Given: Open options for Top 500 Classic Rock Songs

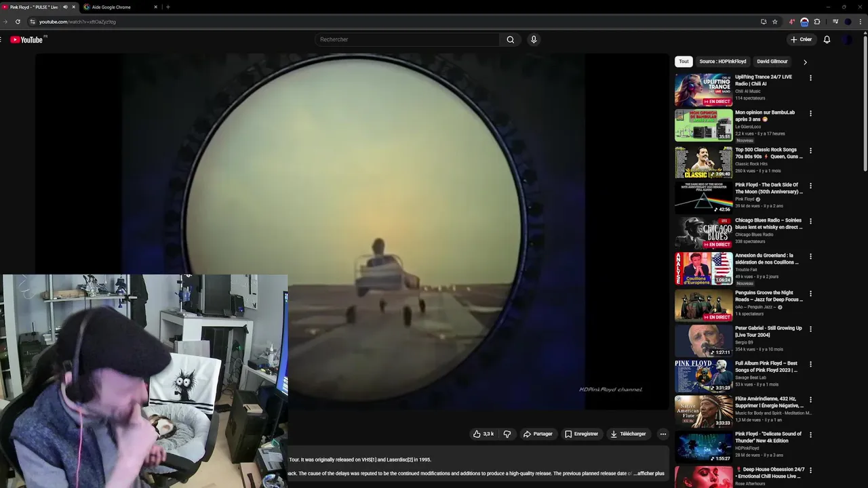Looking at the screenshot, I should click(810, 150).
